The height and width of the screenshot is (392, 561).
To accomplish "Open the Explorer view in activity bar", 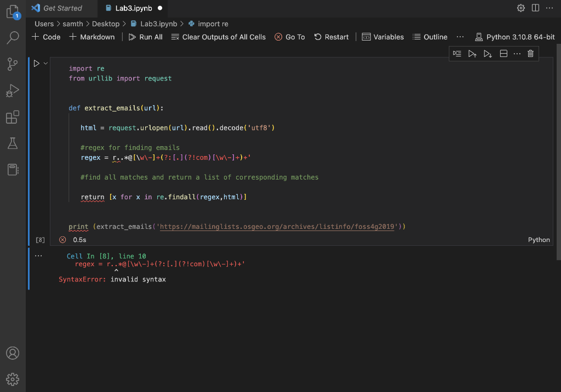I will (13, 12).
